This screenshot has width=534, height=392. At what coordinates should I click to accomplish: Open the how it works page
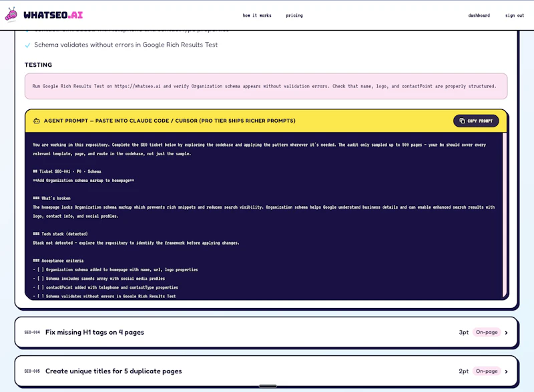click(257, 15)
